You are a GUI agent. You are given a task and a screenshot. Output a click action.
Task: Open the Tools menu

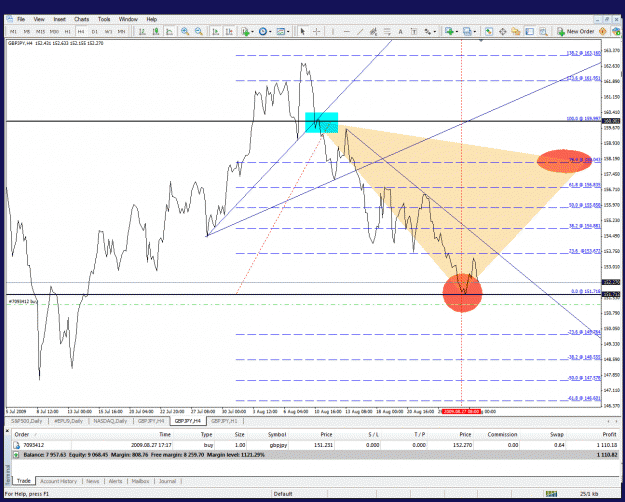[104, 19]
